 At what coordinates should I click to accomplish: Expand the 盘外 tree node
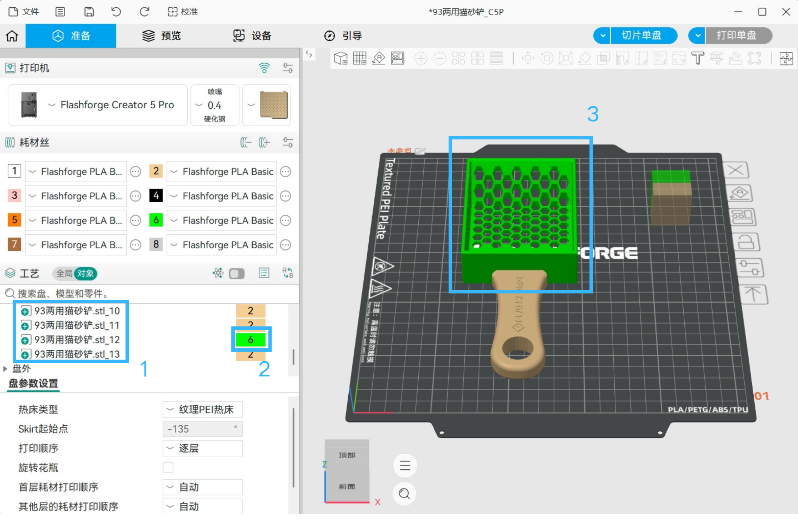pyautogui.click(x=5, y=369)
